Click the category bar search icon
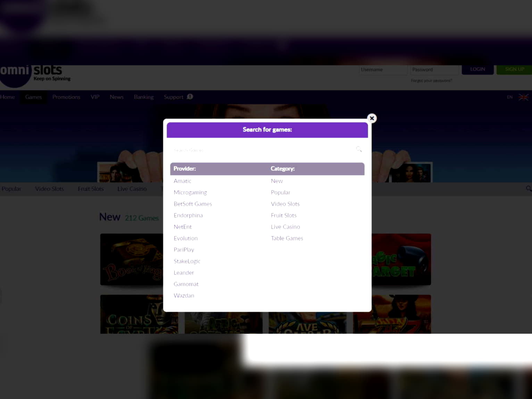The width and height of the screenshot is (532, 399). (x=529, y=189)
